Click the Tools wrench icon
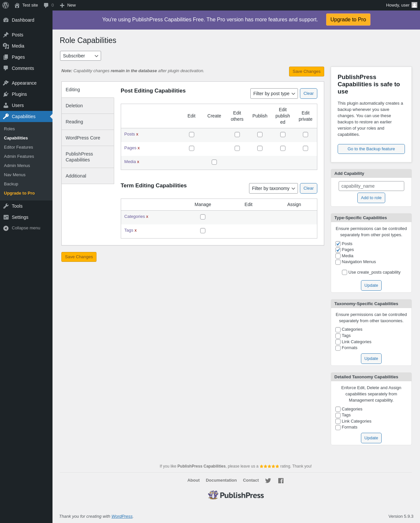Image resolution: width=420 pixels, height=523 pixels. [6, 206]
